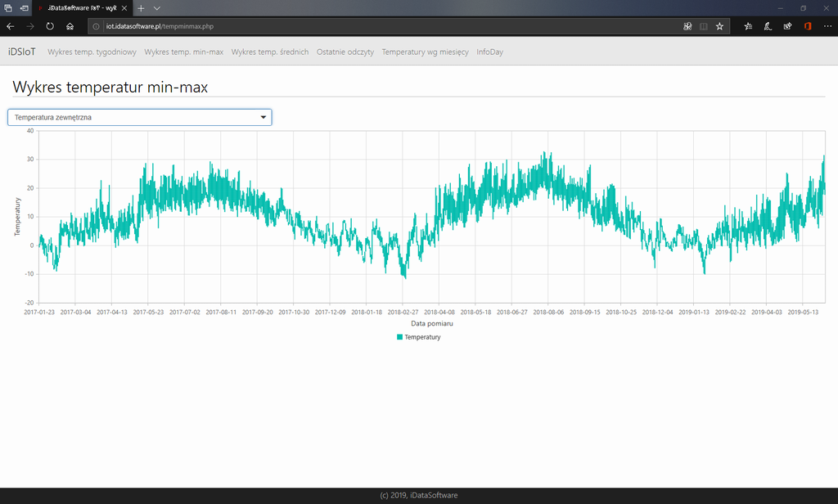This screenshot has width=838, height=504.
Task: Restore down the browser window
Action: 804,8
